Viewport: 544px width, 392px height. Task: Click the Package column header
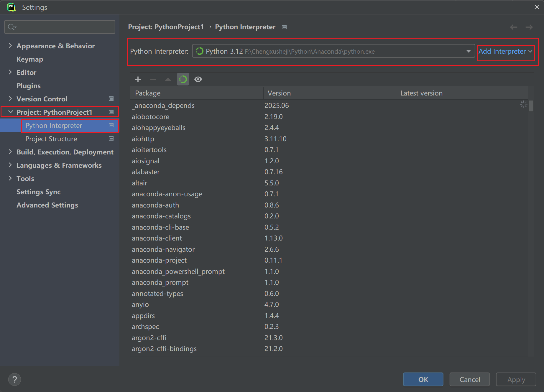(x=197, y=93)
